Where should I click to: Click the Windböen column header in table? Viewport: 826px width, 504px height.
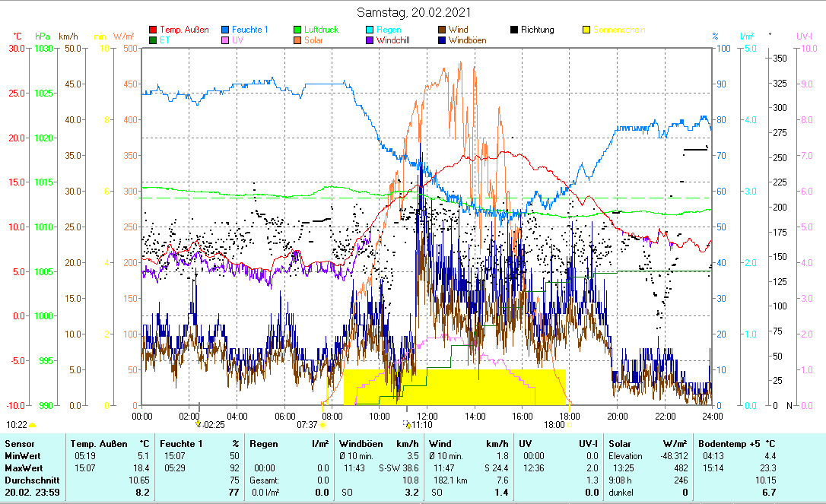361,443
